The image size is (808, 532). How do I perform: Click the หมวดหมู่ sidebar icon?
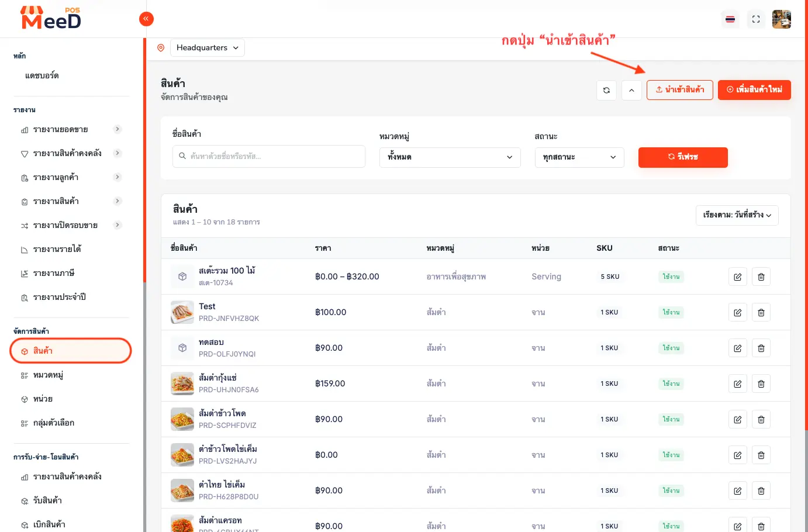25,375
